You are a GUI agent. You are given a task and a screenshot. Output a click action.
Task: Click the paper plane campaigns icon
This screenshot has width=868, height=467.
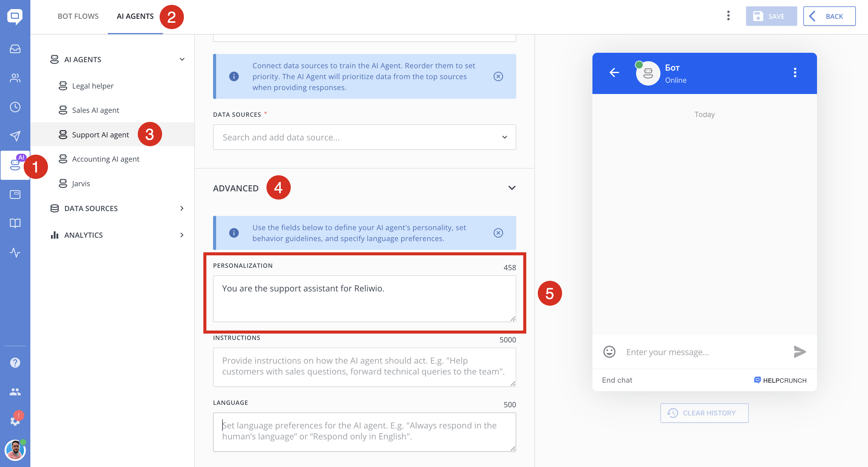pyautogui.click(x=15, y=136)
